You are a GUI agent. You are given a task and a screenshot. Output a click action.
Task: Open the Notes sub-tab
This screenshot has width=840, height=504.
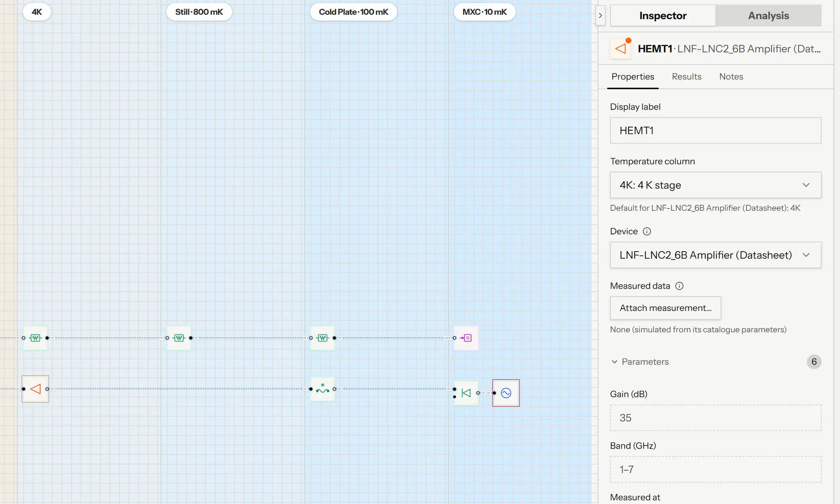click(731, 76)
